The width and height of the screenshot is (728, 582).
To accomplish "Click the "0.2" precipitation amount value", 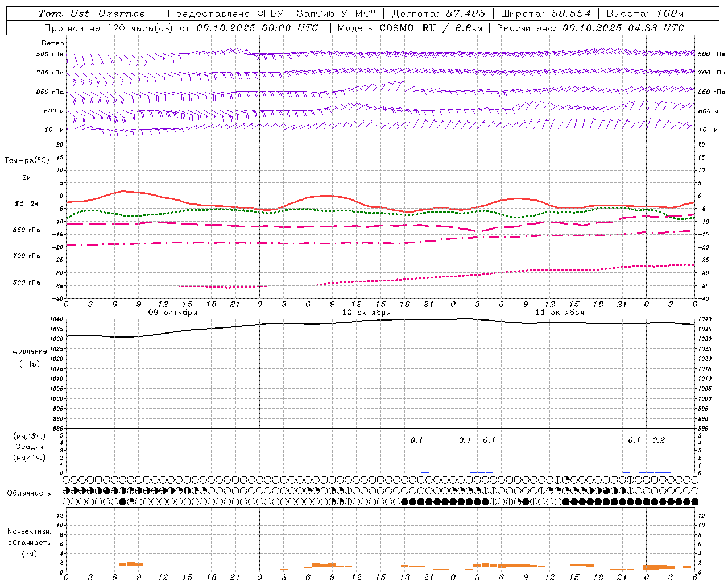I will (x=659, y=440).
